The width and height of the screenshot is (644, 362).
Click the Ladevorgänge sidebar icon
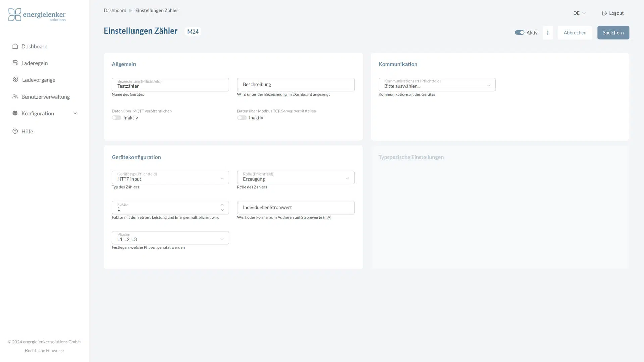[x=15, y=80]
